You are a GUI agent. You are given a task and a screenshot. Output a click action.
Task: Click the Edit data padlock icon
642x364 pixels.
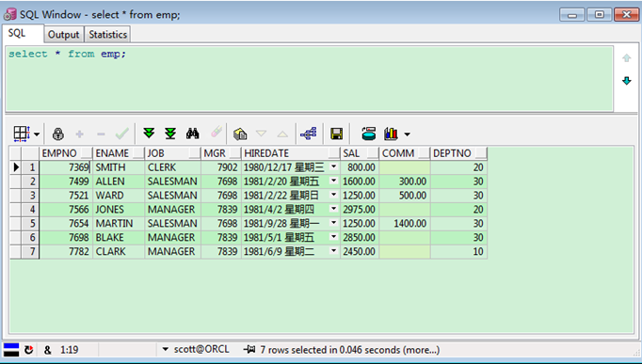[58, 134]
